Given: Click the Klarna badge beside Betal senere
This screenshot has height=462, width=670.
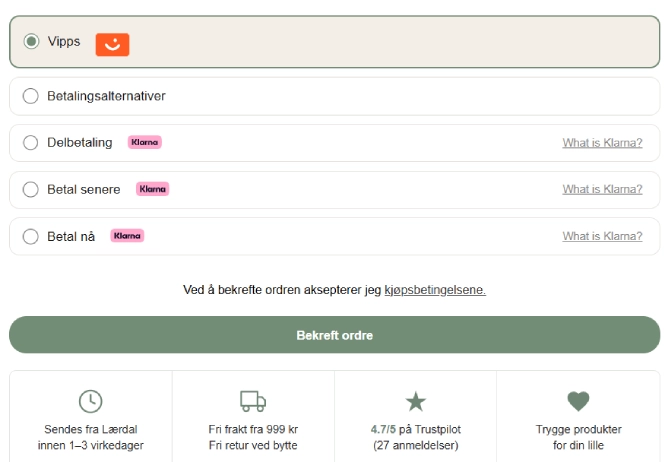Looking at the screenshot, I should tap(153, 189).
